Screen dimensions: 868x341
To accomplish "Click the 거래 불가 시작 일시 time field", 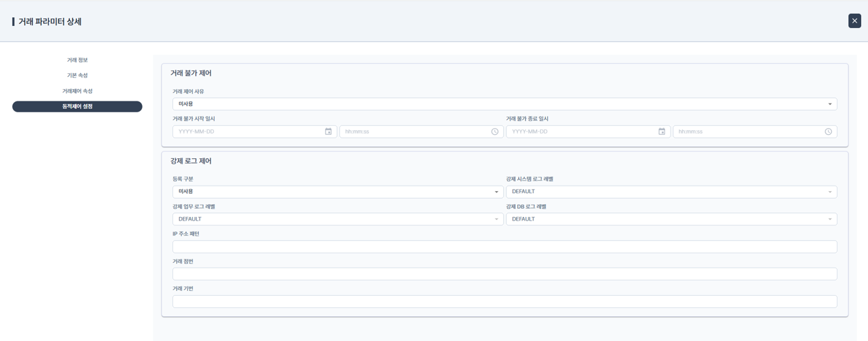I will [421, 131].
